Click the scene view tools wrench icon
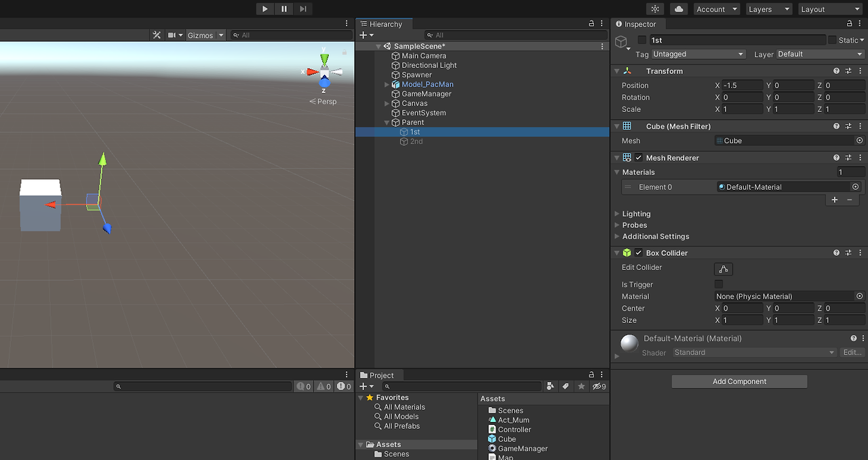 click(156, 35)
